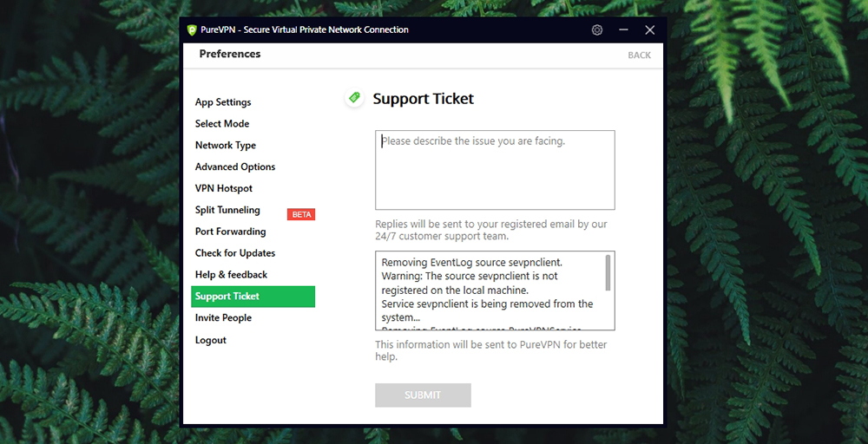Focus the issue description text box
The height and width of the screenshot is (444, 868).
[x=495, y=170]
